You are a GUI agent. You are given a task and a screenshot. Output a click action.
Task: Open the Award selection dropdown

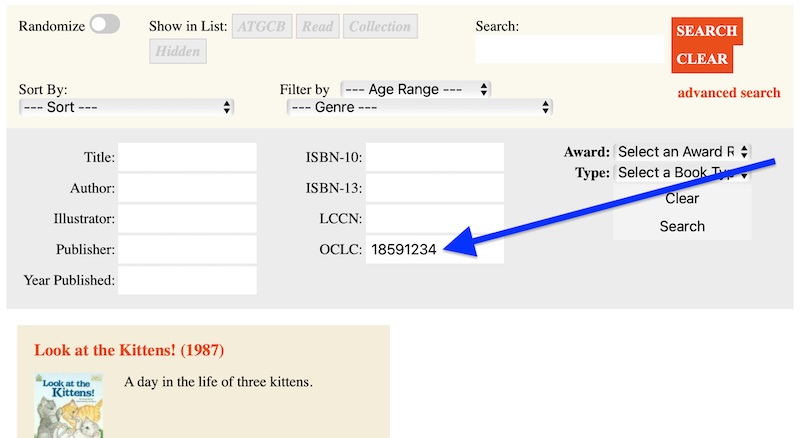pos(682,152)
